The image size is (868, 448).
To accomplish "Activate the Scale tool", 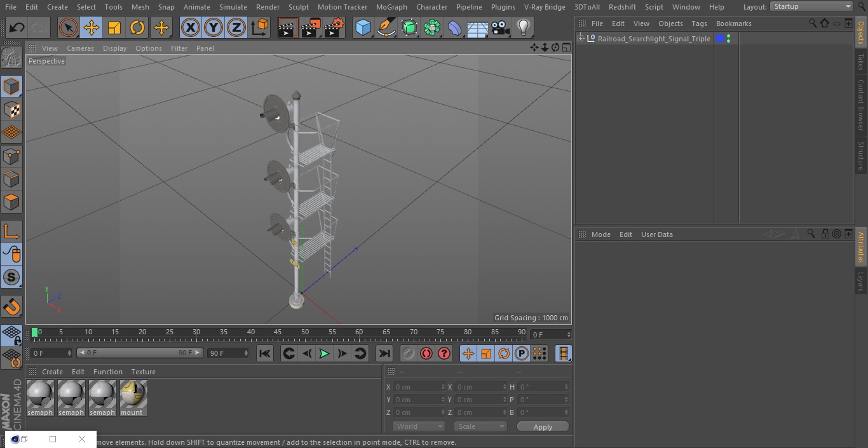I will click(x=114, y=27).
